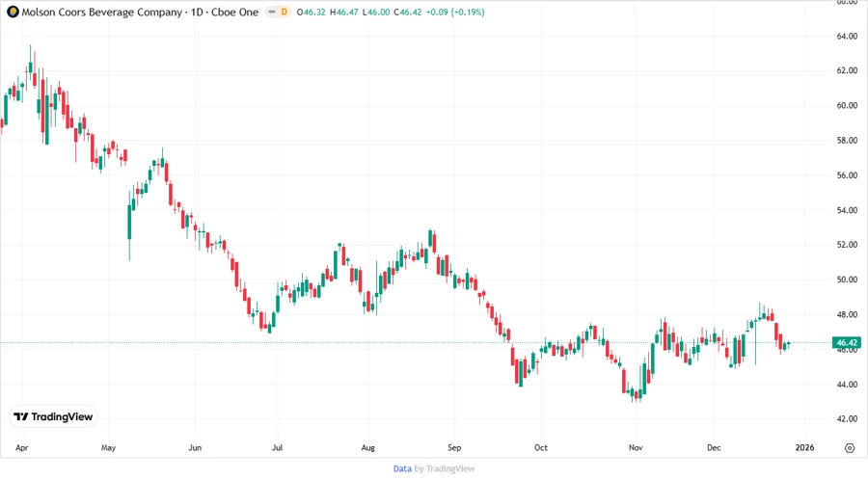Click the 56.00 price axis label
This screenshot has width=868, height=480.
[x=847, y=175]
